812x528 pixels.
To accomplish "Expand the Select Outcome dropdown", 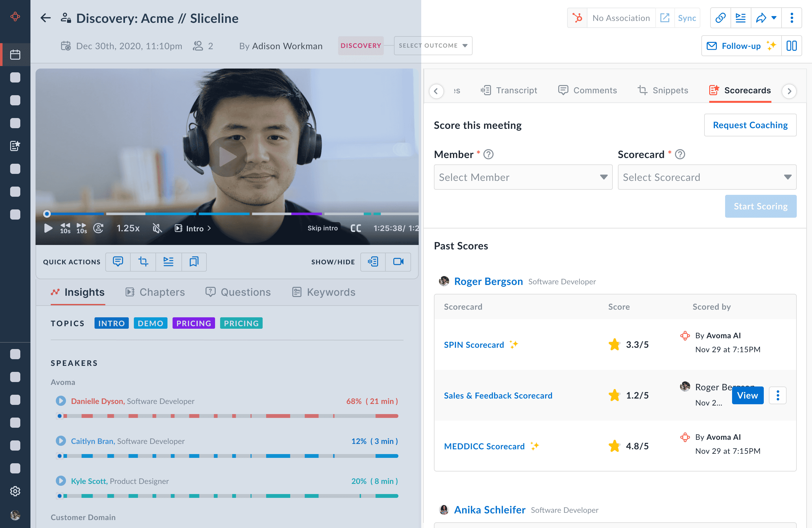I will [x=433, y=46].
